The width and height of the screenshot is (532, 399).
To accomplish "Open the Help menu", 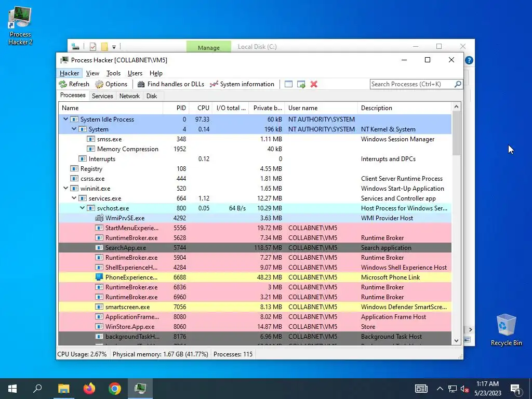I will (156, 73).
